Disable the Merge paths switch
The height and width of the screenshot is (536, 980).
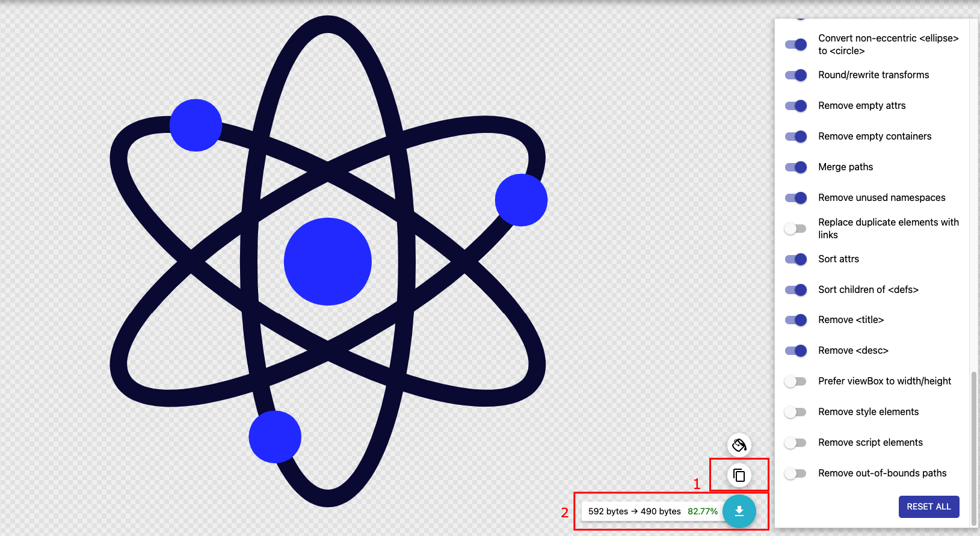point(796,167)
